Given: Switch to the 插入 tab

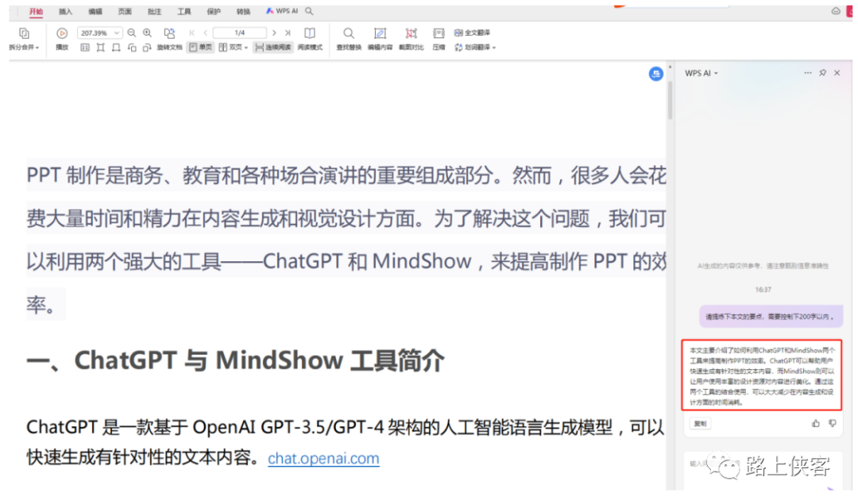Looking at the screenshot, I should click(65, 11).
